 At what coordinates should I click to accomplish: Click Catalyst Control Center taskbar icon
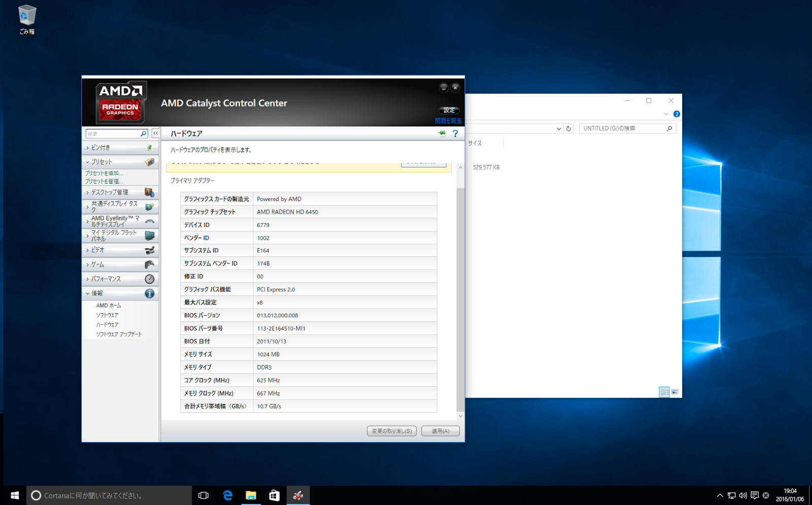click(x=298, y=495)
